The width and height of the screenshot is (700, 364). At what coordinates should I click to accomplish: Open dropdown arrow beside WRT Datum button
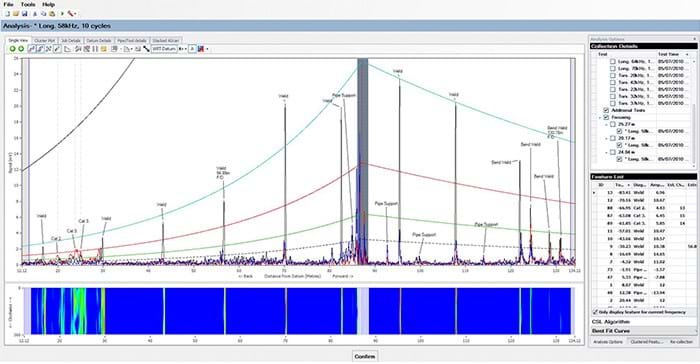(185, 49)
